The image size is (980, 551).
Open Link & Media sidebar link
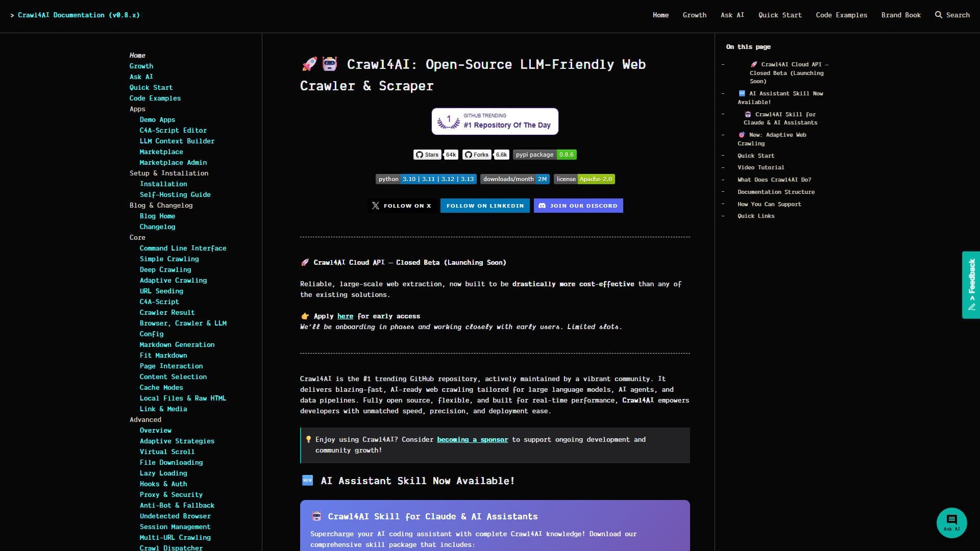pyautogui.click(x=163, y=409)
